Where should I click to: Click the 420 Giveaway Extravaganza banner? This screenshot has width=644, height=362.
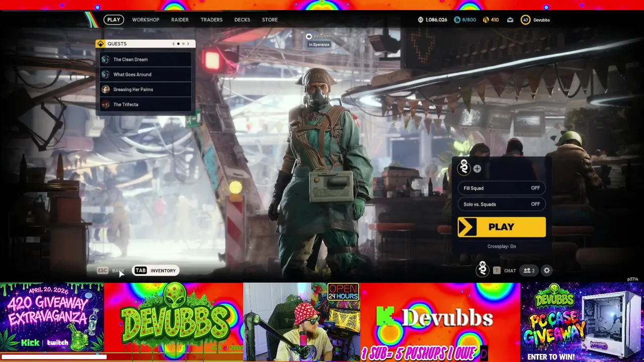pos(52,317)
